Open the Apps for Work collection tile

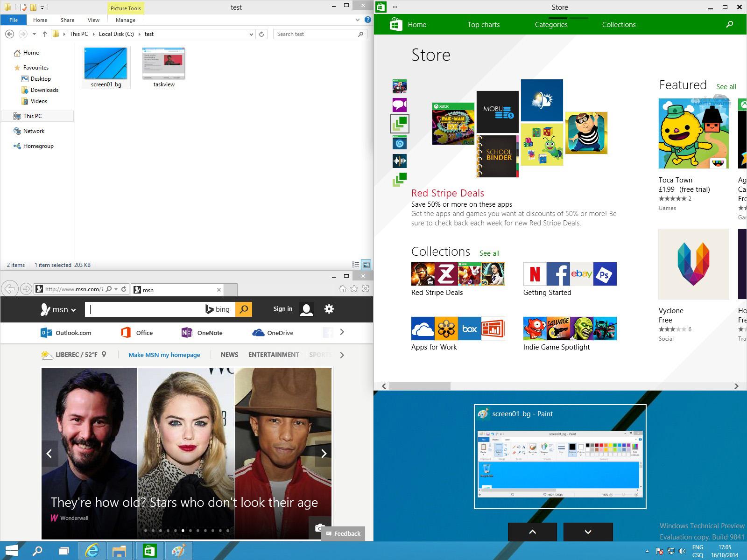(458, 329)
